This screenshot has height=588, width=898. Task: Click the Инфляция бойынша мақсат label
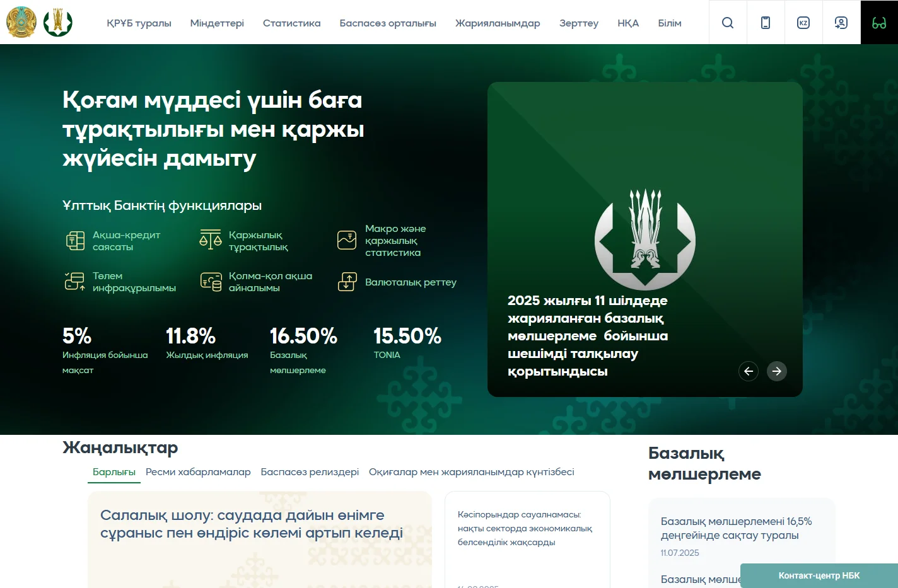pyautogui.click(x=105, y=362)
